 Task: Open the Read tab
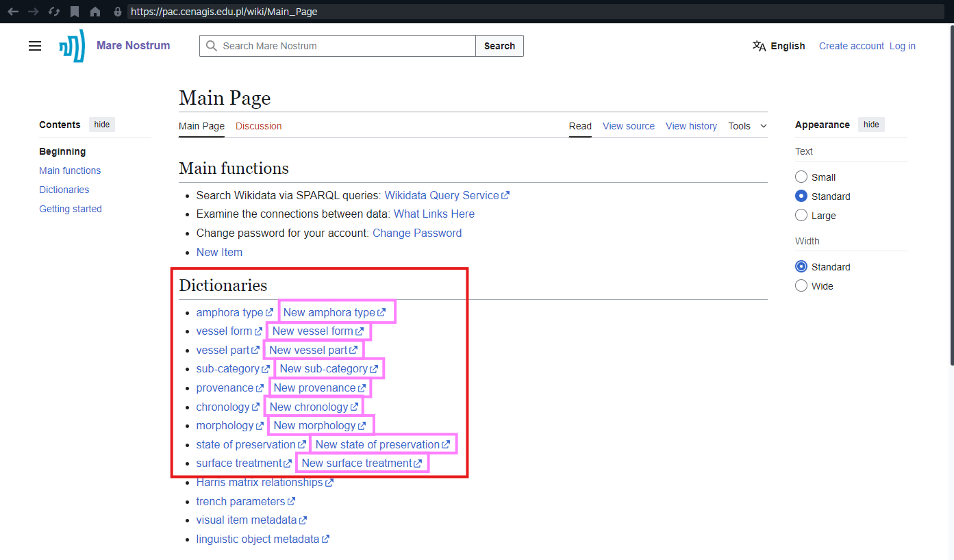pyautogui.click(x=580, y=126)
